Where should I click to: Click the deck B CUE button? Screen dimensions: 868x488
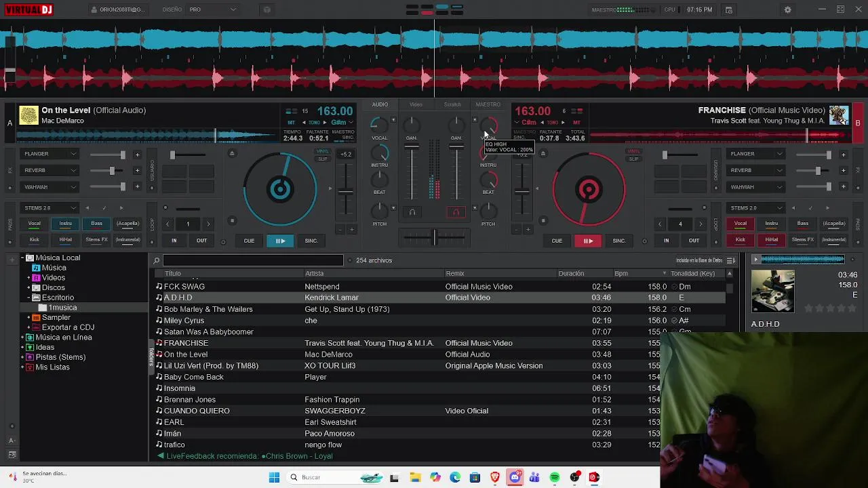[x=557, y=241]
